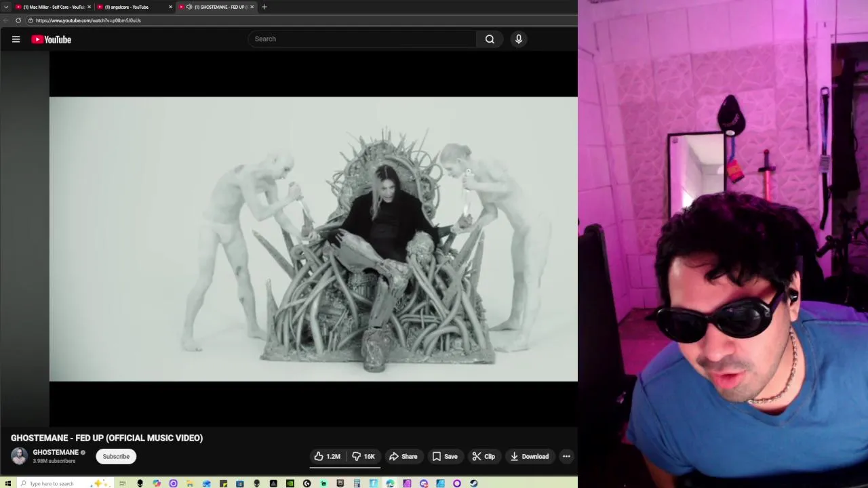This screenshot has height=488, width=868.
Task: Open GHOSTEMANE channel avatar
Action: click(x=19, y=456)
